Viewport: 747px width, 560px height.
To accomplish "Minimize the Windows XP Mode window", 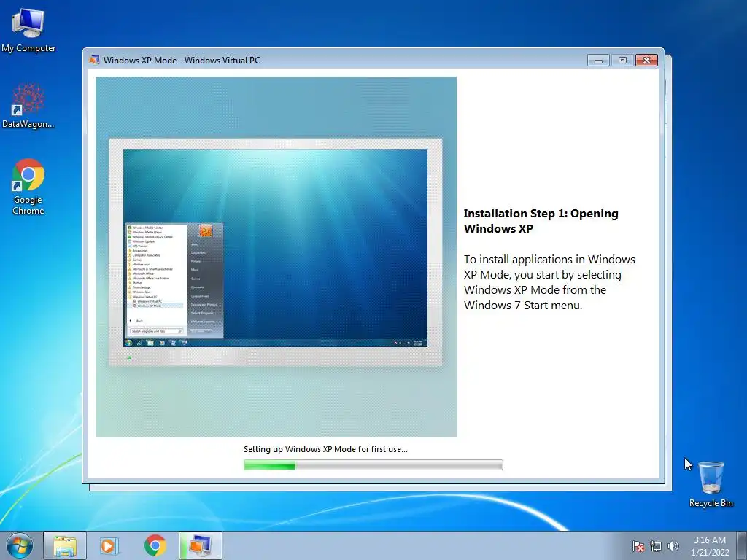I will tap(598, 60).
